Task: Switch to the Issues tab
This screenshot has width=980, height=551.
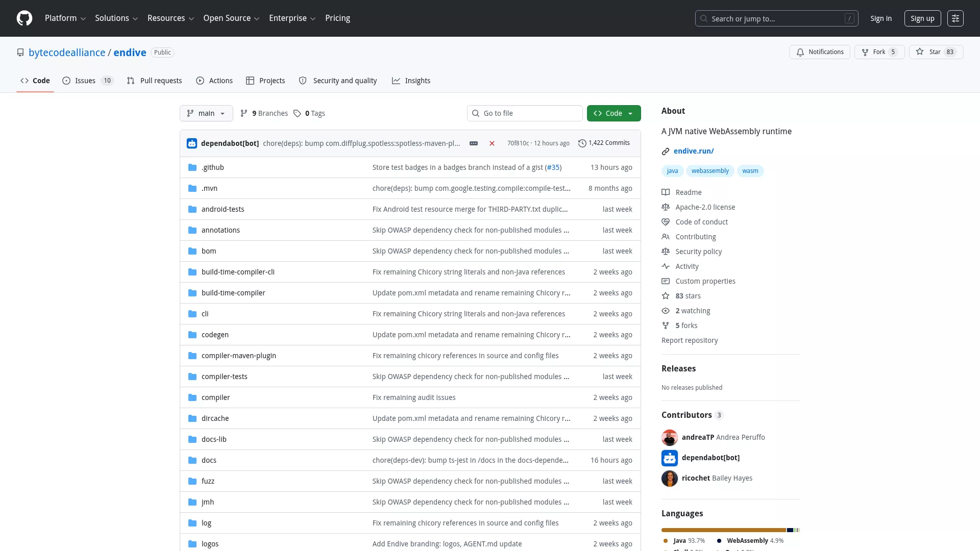Action: (88, 81)
